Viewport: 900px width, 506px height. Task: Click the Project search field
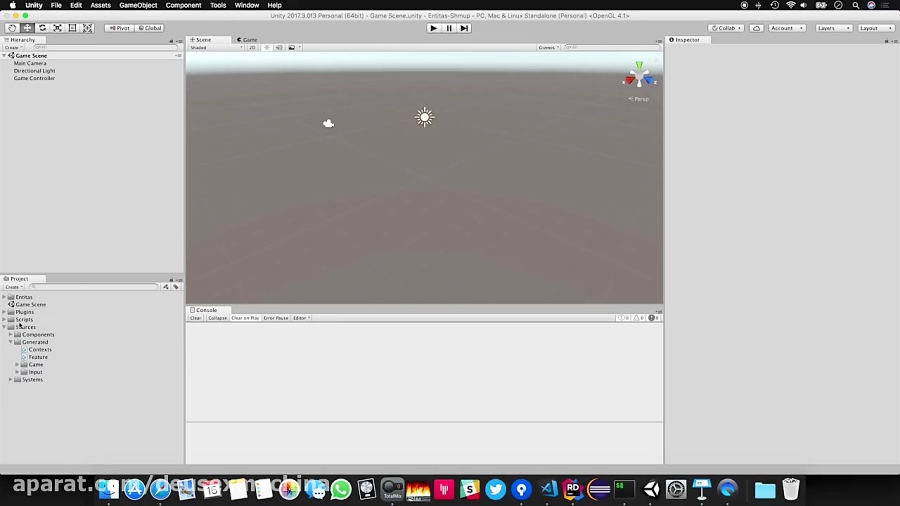tap(93, 287)
